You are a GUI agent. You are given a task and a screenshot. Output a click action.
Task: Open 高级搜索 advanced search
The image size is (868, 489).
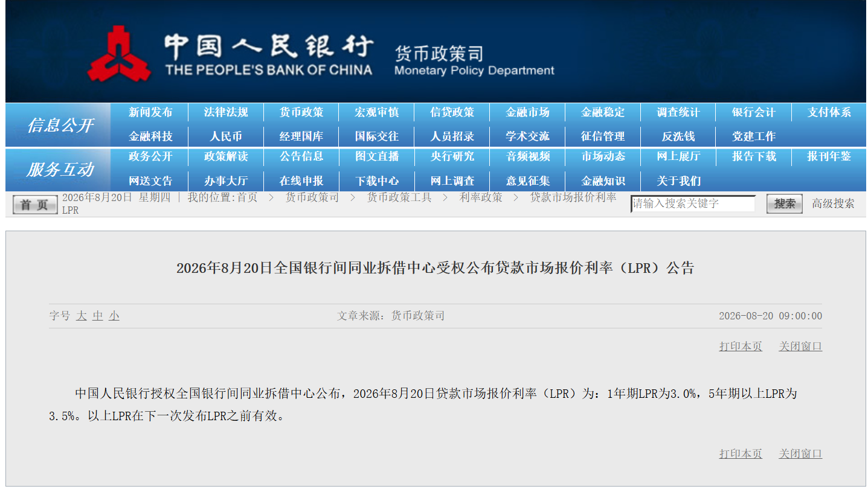pos(833,204)
